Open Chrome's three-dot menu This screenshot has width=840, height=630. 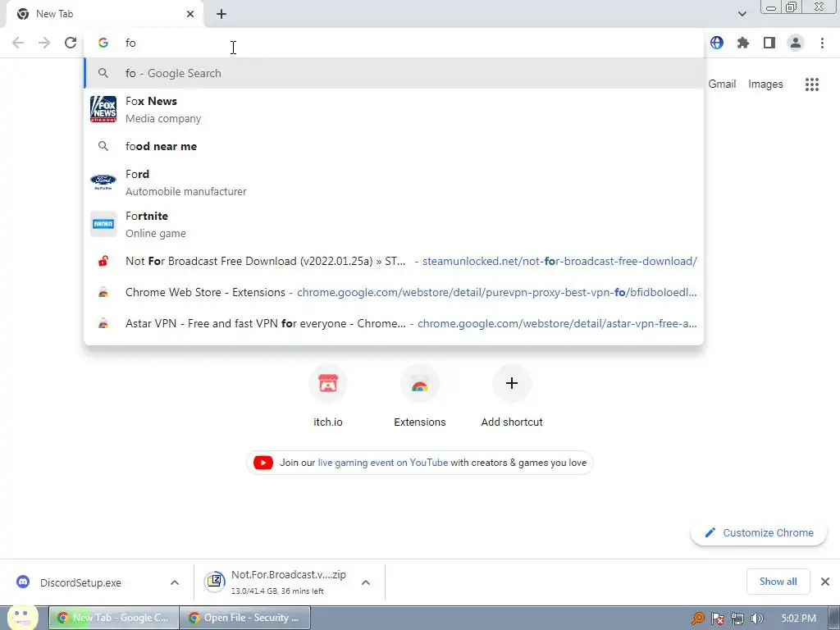point(822,43)
